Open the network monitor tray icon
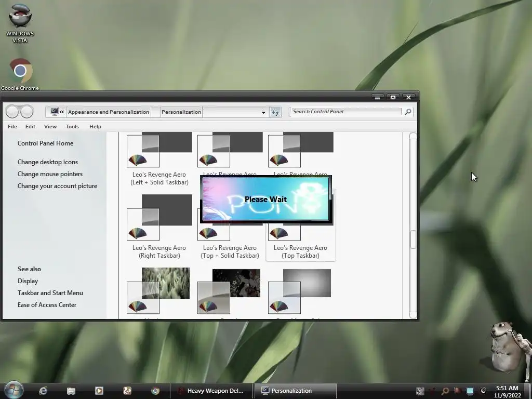Image resolution: width=532 pixels, height=399 pixels. (x=470, y=391)
